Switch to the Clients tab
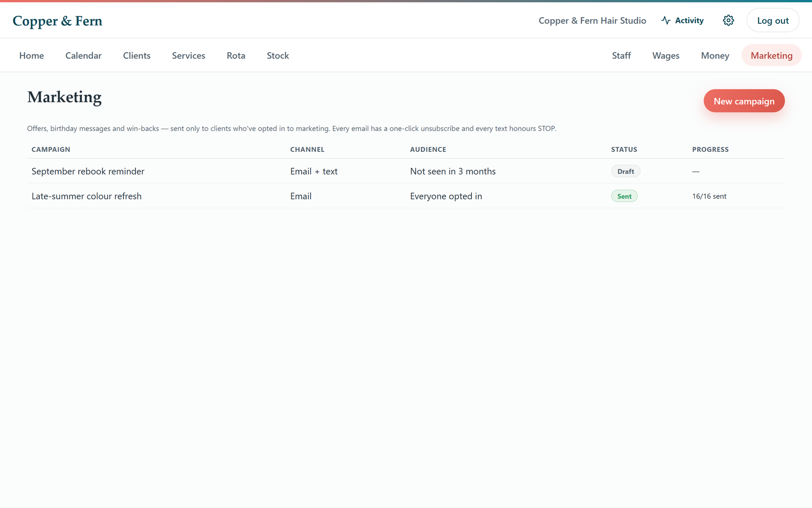The width and height of the screenshot is (812, 508). pos(137,55)
